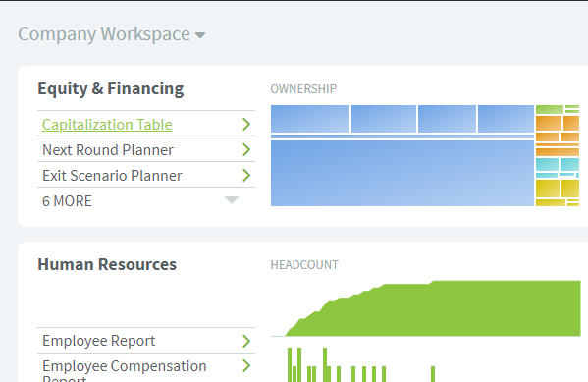Image resolution: width=588 pixels, height=382 pixels.
Task: Open the Company Workspace dropdown arrow
Action: point(200,35)
